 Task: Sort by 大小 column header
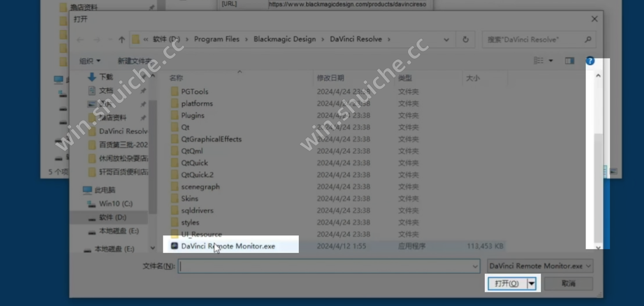click(472, 78)
